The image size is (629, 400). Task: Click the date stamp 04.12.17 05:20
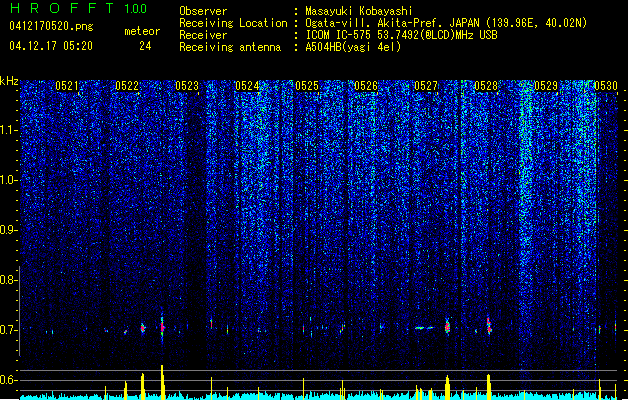click(51, 46)
